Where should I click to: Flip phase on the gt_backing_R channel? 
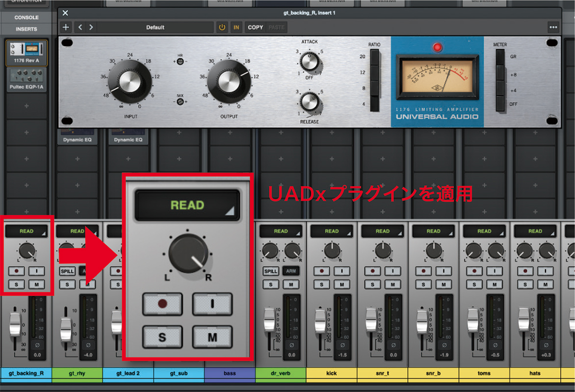(37, 345)
